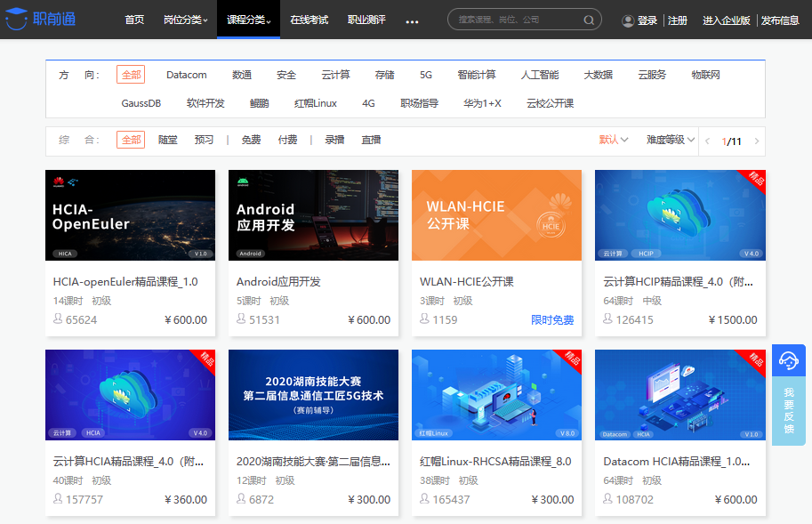The height and width of the screenshot is (524, 812).
Task: Filter direction by 华为1+X
Action: coord(482,103)
